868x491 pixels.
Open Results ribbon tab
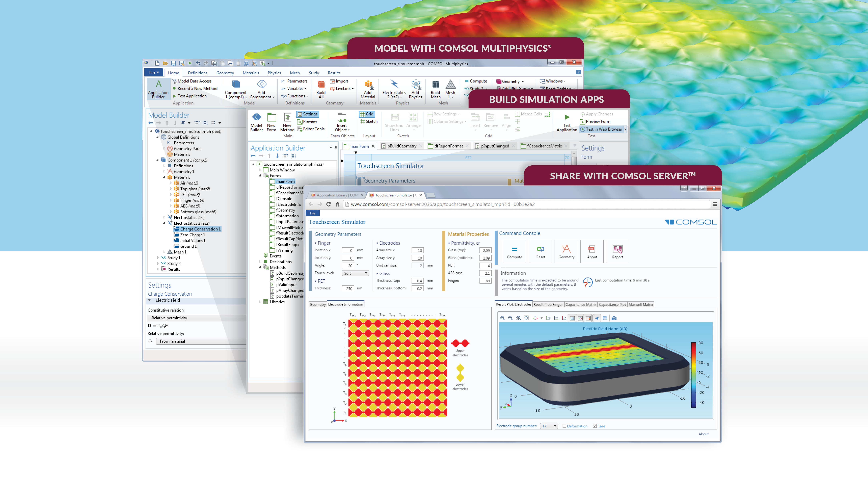334,73
